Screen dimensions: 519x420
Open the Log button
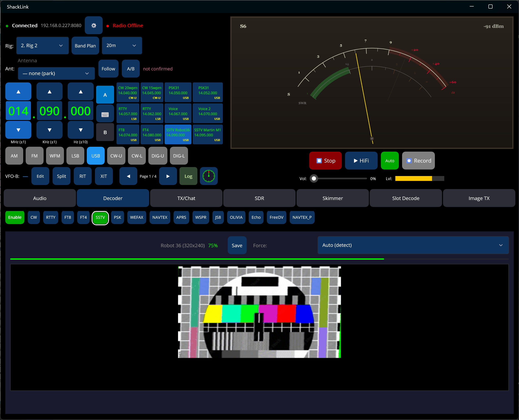point(188,176)
